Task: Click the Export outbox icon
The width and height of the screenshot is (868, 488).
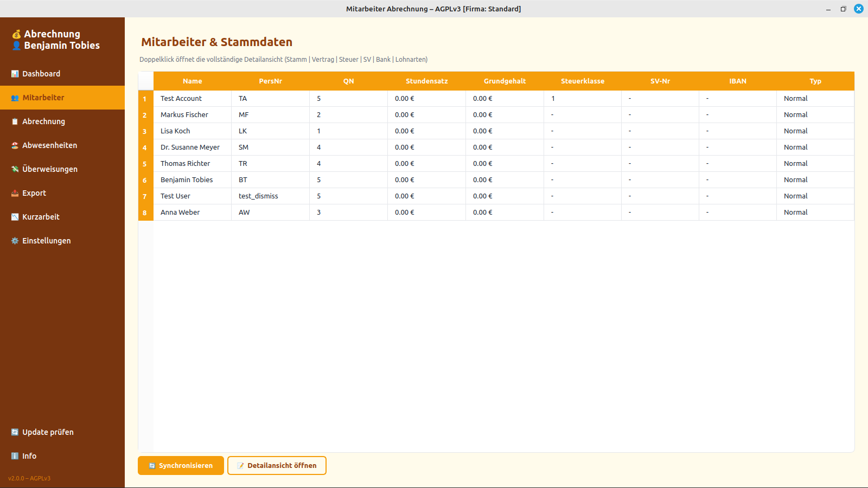Action: [x=15, y=193]
